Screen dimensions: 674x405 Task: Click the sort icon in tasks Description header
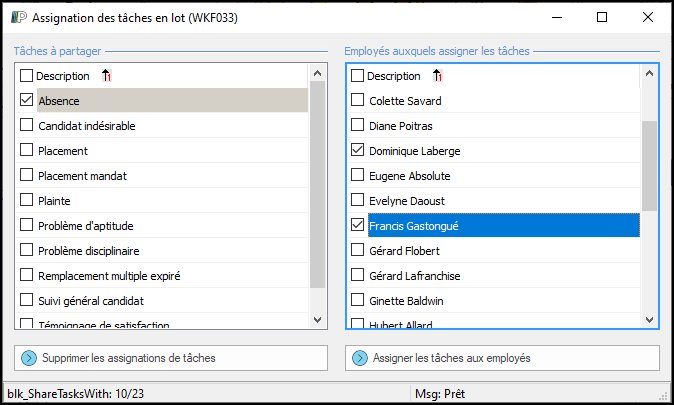(107, 76)
